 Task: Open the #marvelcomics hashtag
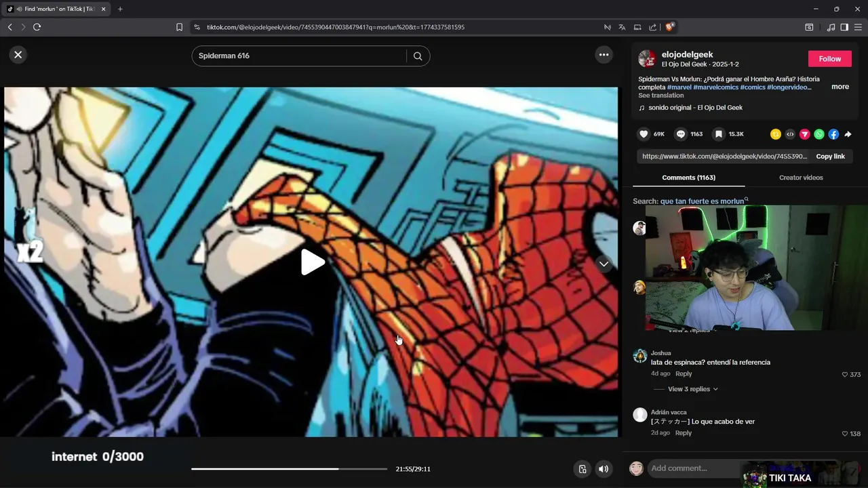click(715, 87)
